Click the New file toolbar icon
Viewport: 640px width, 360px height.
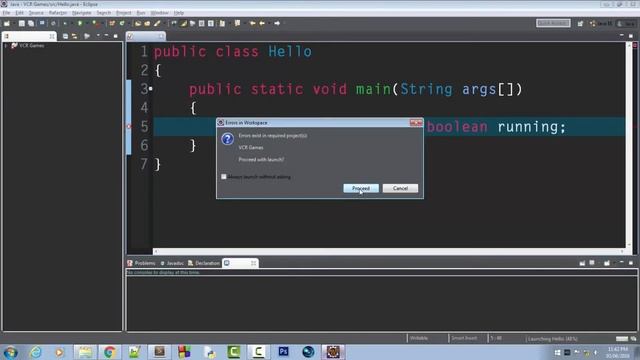[7, 23]
